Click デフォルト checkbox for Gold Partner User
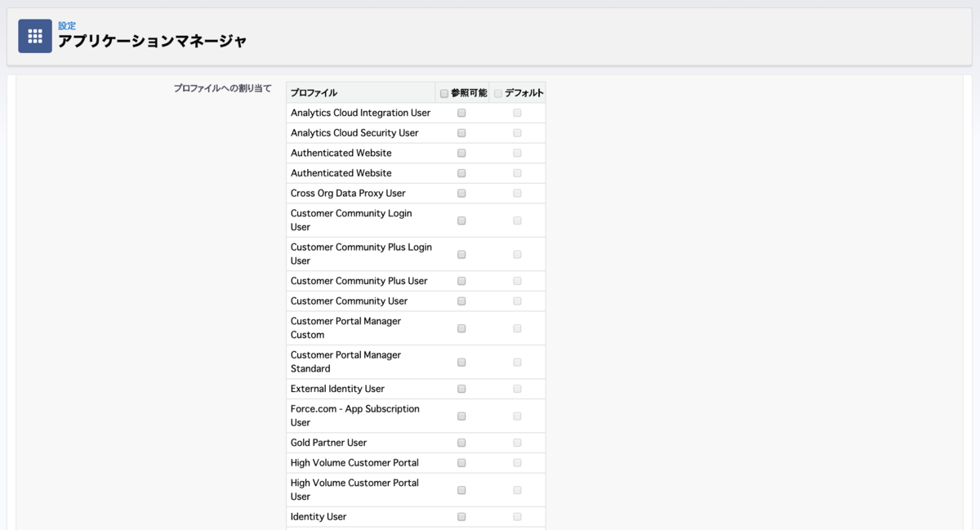Screen dimensions: 980x530 [517, 443]
